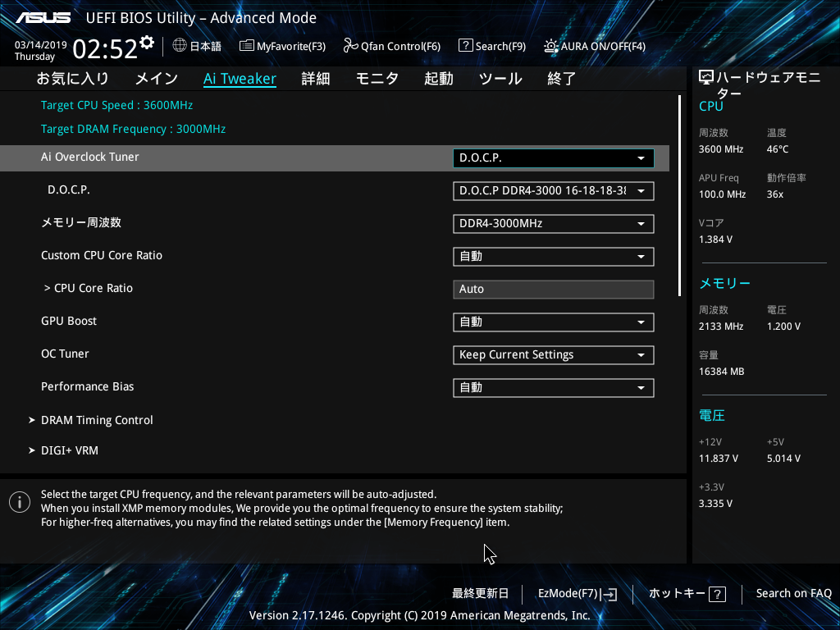
Task: Click Qfan Control(F6) button
Action: pos(391,46)
